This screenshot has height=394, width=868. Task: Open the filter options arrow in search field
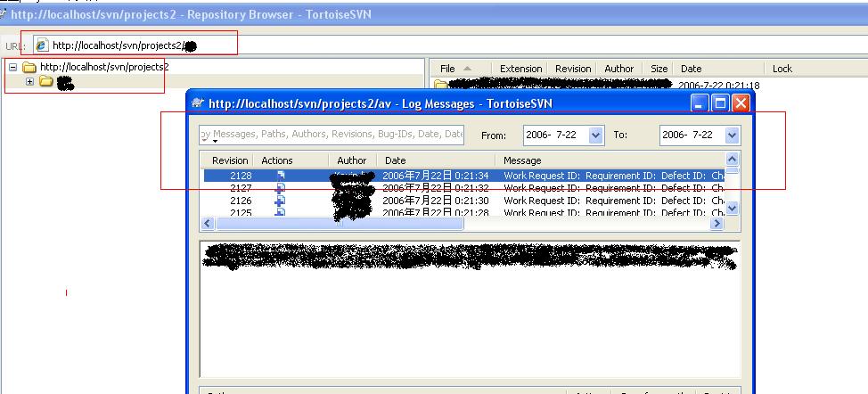coord(214,141)
